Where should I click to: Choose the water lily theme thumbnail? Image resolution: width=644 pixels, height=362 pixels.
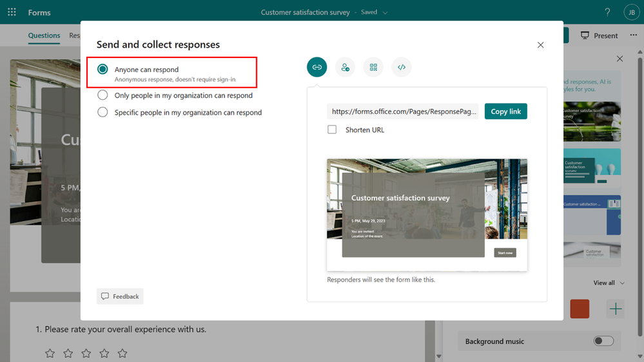click(x=592, y=122)
